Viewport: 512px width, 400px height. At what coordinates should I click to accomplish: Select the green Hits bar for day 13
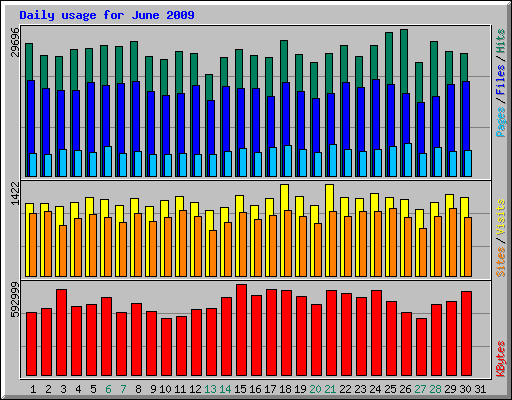[x=209, y=87]
